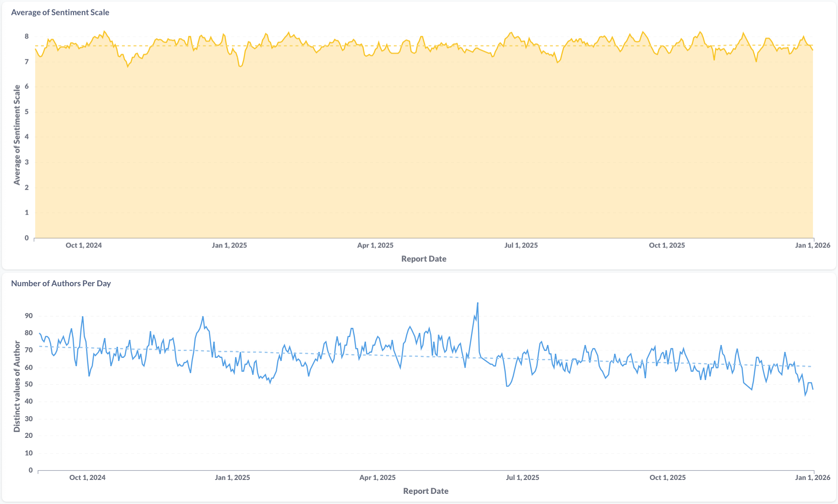838x504 pixels.
Task: Click "Report Date" label under authors chart
Action: (x=426, y=491)
